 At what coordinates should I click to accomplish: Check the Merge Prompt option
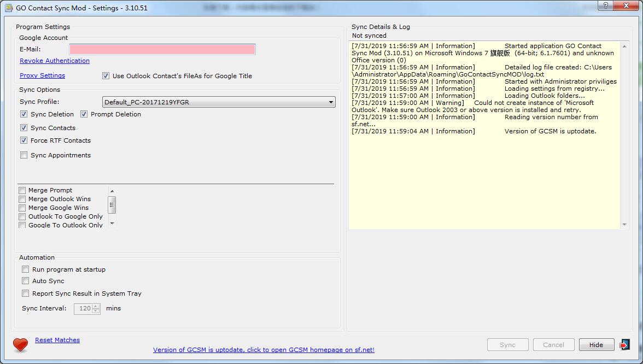click(x=22, y=190)
